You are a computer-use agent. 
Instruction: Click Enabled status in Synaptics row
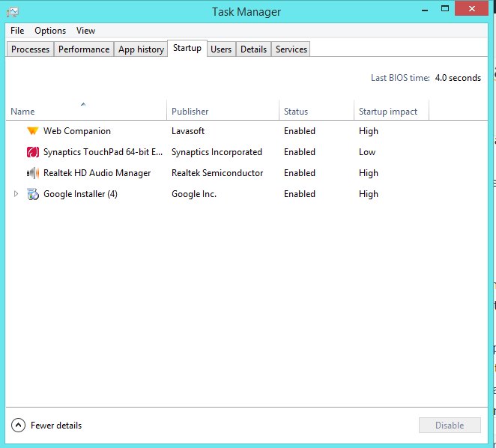click(299, 152)
